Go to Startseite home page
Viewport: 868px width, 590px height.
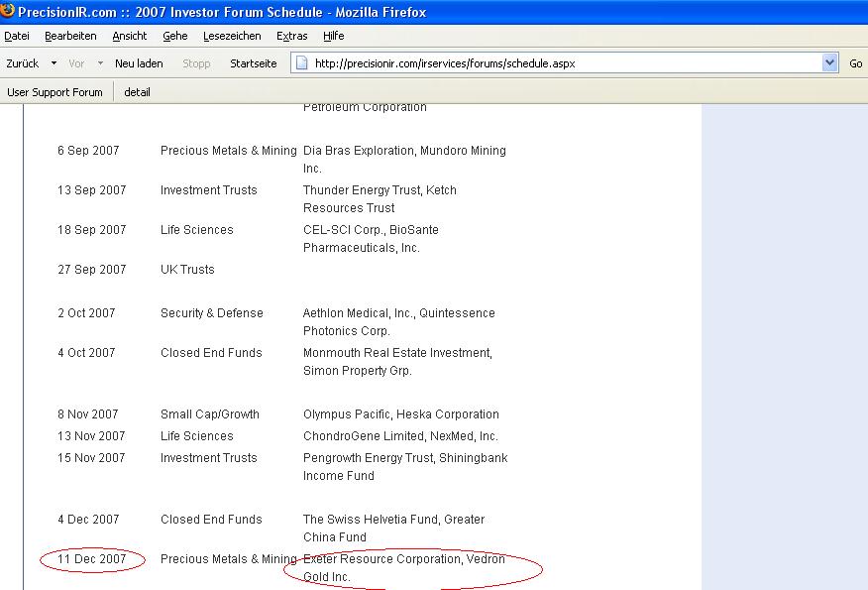pyautogui.click(x=254, y=63)
